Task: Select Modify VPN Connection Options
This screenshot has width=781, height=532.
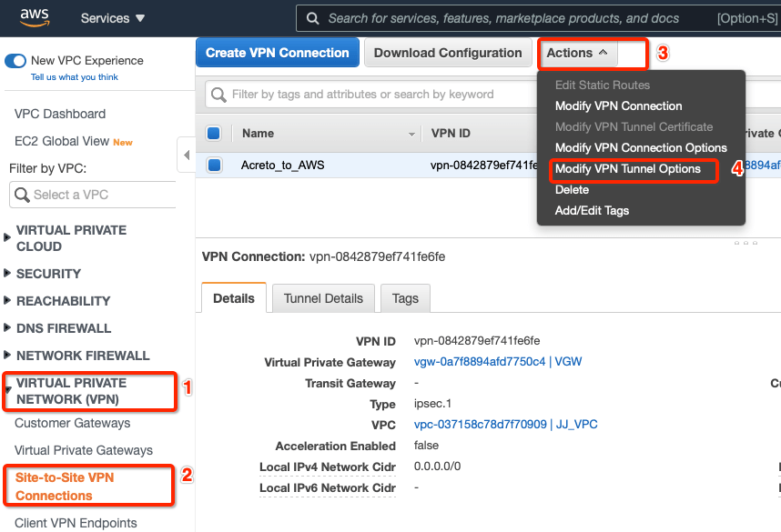Action: pos(641,148)
